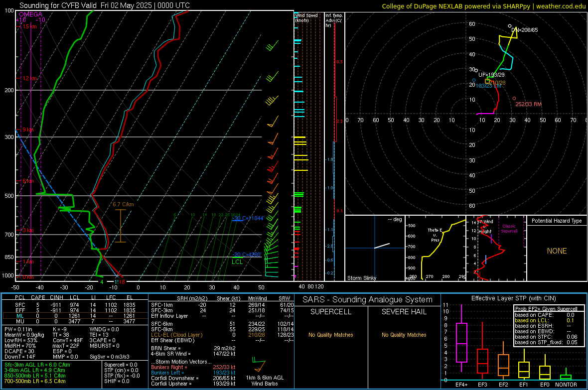Click the Potential Hazard Type header
This screenshot has height=390, width=588.
tap(557, 221)
